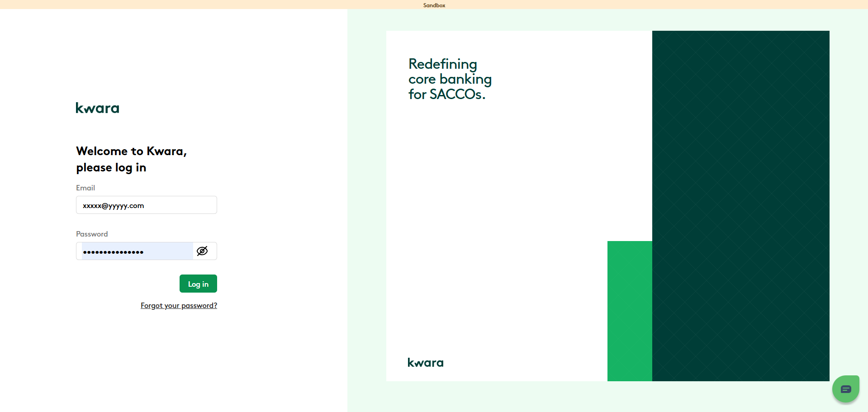Click the Kwara logo above the login form
Viewport: 868px width, 412px height.
pos(98,108)
